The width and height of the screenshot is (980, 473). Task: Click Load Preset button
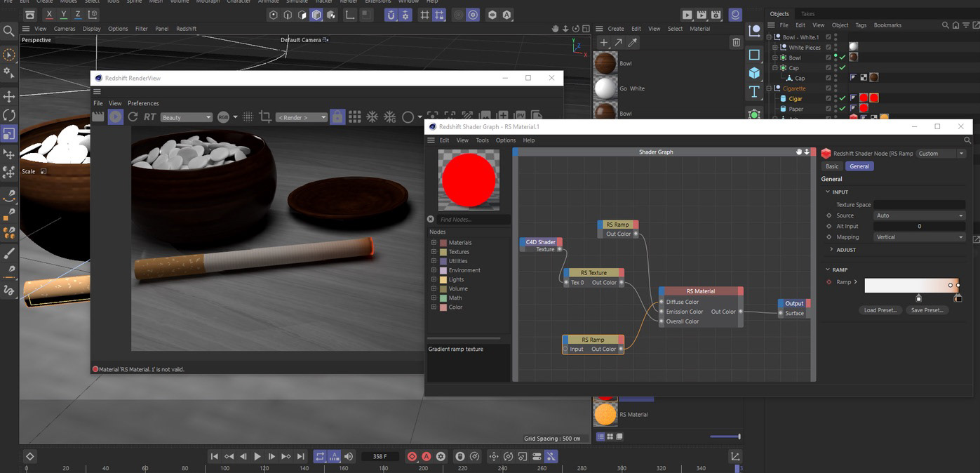[x=880, y=310]
